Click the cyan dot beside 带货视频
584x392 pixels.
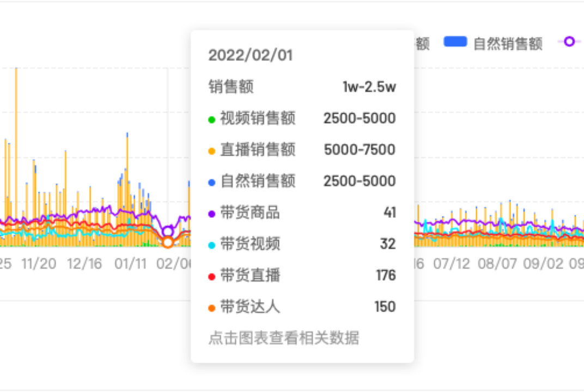(212, 245)
